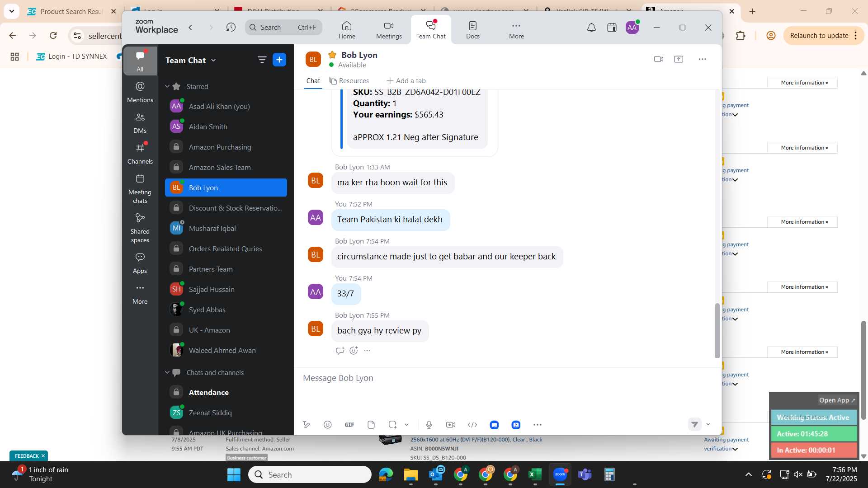Open the Resources tab
Image resolution: width=868 pixels, height=488 pixels.
(x=349, y=81)
